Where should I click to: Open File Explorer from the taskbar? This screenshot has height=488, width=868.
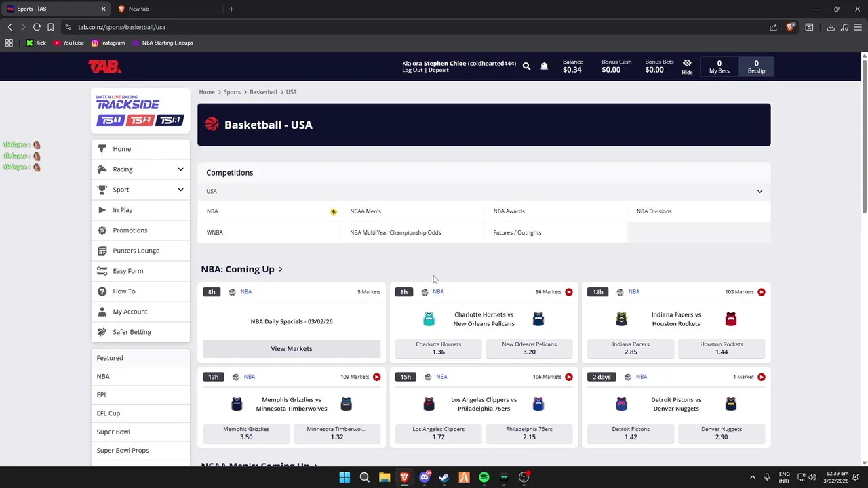[384, 477]
